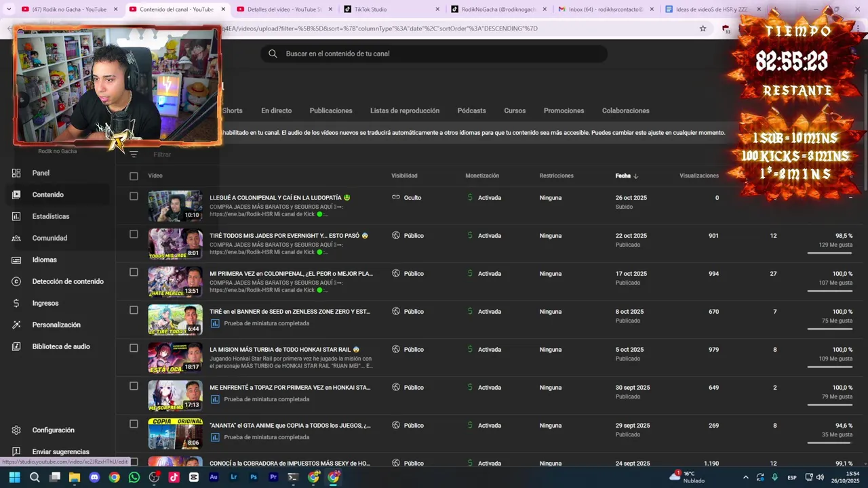Open the Windows Start menu
This screenshot has width=868, height=488.
(15, 477)
